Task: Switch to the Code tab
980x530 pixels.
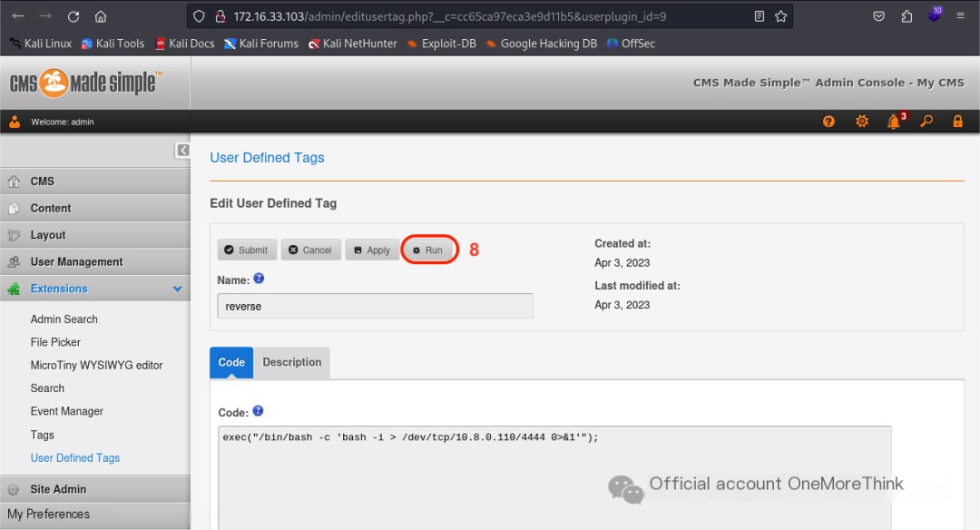Action: pos(231,362)
